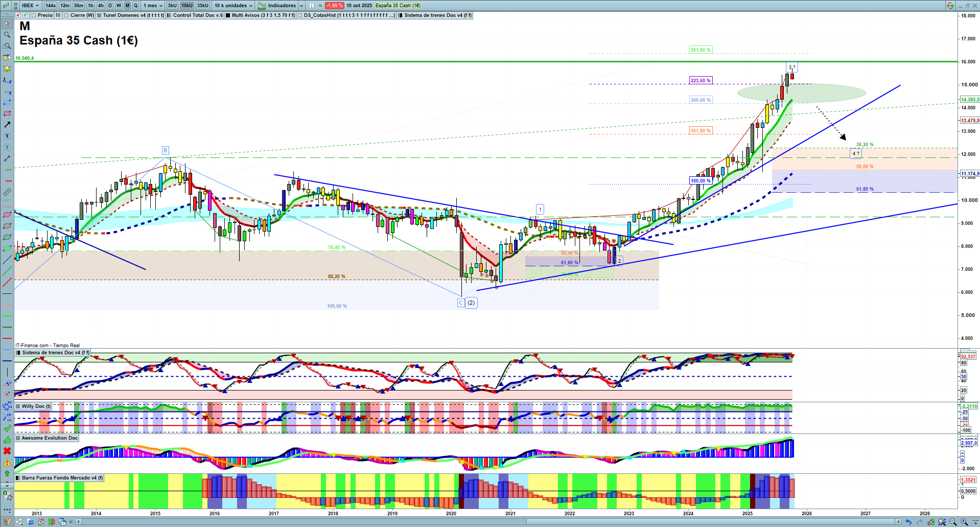Toggle the Control Total Doc v.6 color box
This screenshot has width=980, height=527.
(170, 15)
